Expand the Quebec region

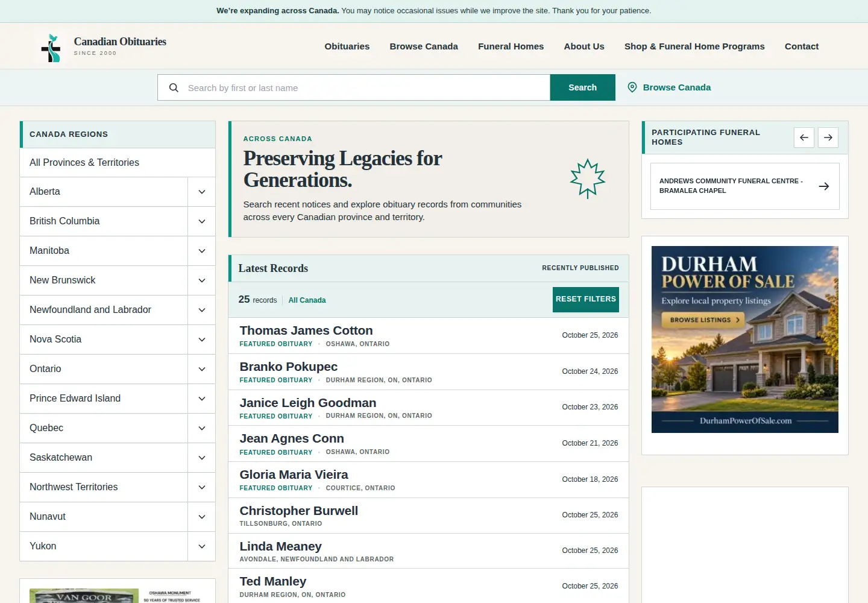[x=202, y=428]
